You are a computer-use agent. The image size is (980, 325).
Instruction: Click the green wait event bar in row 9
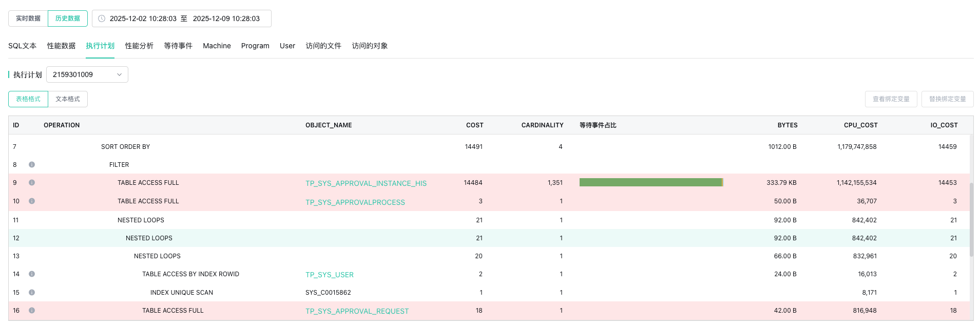click(x=651, y=182)
